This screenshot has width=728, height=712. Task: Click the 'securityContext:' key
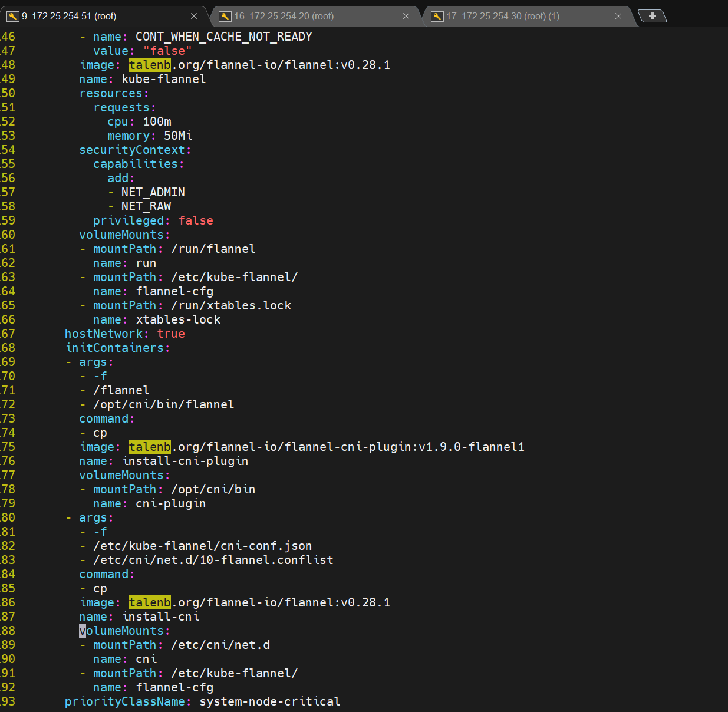(136, 150)
